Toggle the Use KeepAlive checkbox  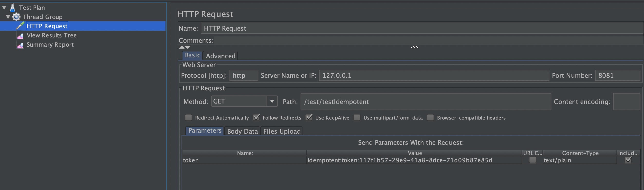309,118
